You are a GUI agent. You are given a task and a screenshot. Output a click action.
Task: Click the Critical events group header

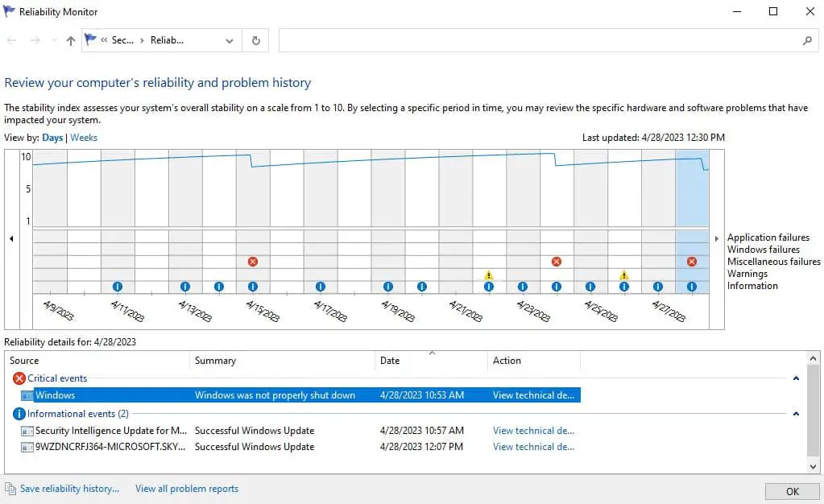[57, 378]
